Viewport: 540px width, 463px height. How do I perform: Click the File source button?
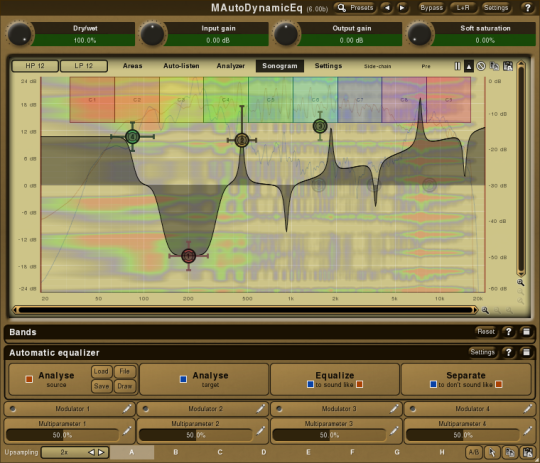[125, 371]
